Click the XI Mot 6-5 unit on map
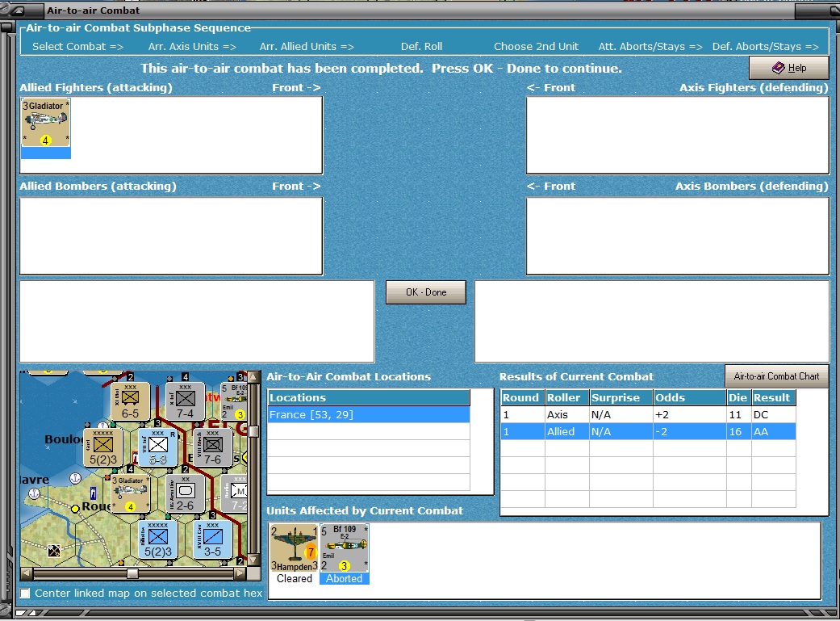840x621 pixels. point(130,401)
